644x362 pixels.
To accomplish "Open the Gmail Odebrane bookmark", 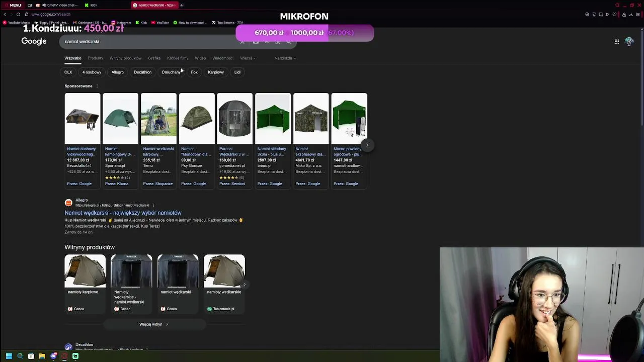I will point(90,23).
